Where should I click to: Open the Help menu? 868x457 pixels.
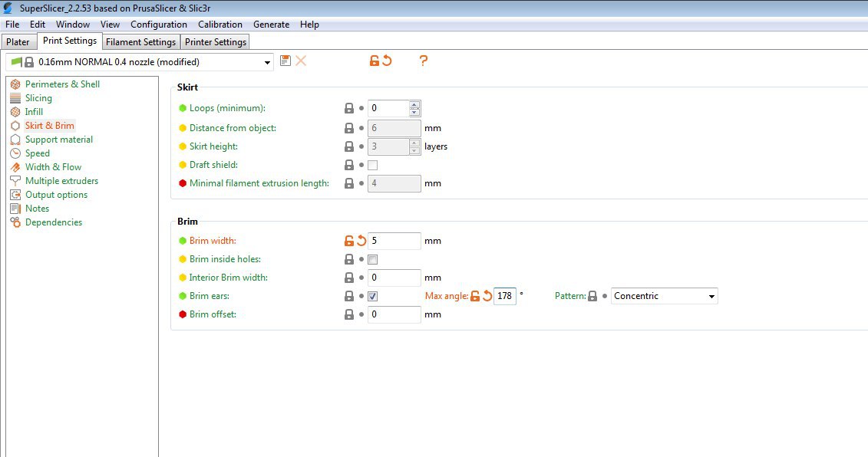(x=309, y=25)
